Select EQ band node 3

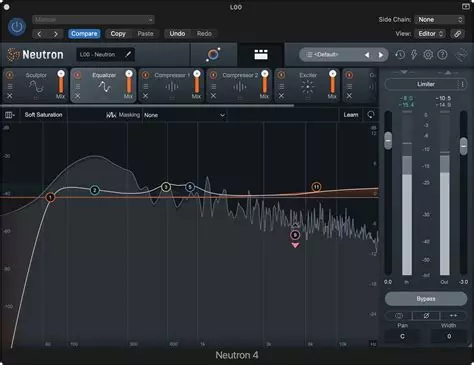(166, 187)
